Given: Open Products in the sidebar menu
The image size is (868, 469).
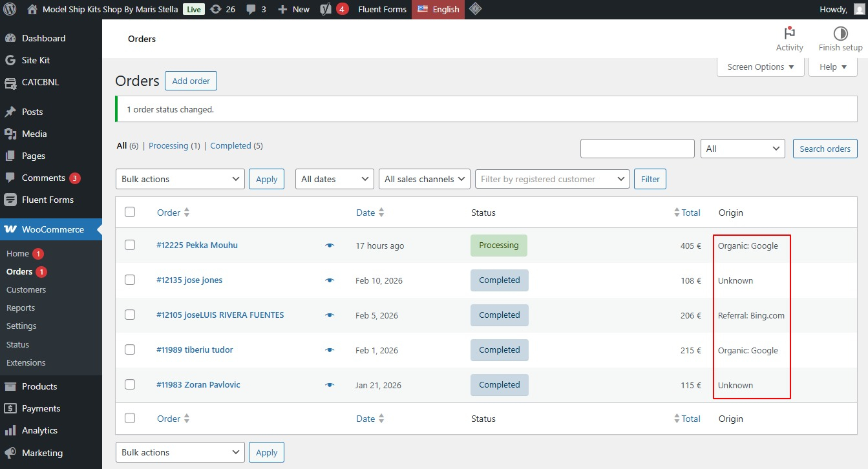Looking at the screenshot, I should click(39, 386).
